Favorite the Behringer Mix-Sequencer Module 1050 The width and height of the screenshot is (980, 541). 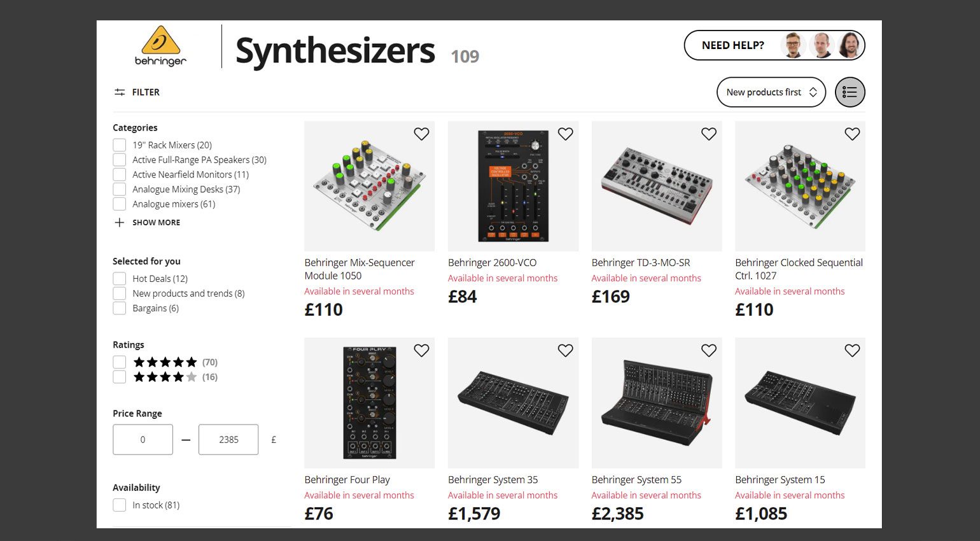tap(421, 134)
